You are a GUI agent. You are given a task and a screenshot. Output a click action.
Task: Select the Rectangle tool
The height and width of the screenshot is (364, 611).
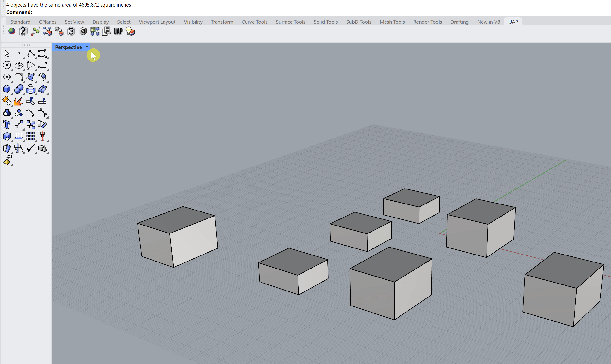pos(43,65)
